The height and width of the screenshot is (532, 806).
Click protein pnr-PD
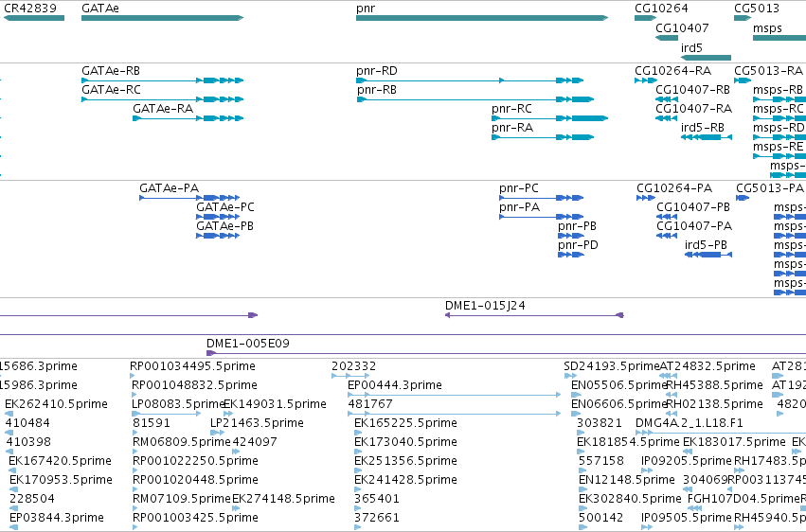tap(571, 255)
